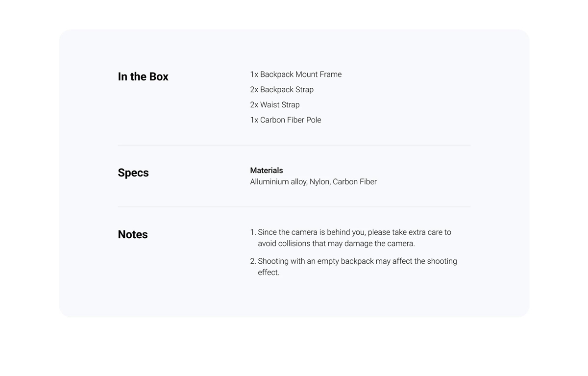
Task: Click the "In the Box" heading
Action: click(x=143, y=77)
